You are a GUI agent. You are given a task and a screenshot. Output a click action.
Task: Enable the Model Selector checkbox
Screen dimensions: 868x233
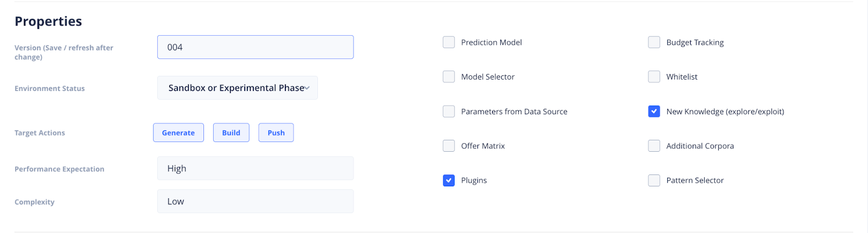coord(449,77)
